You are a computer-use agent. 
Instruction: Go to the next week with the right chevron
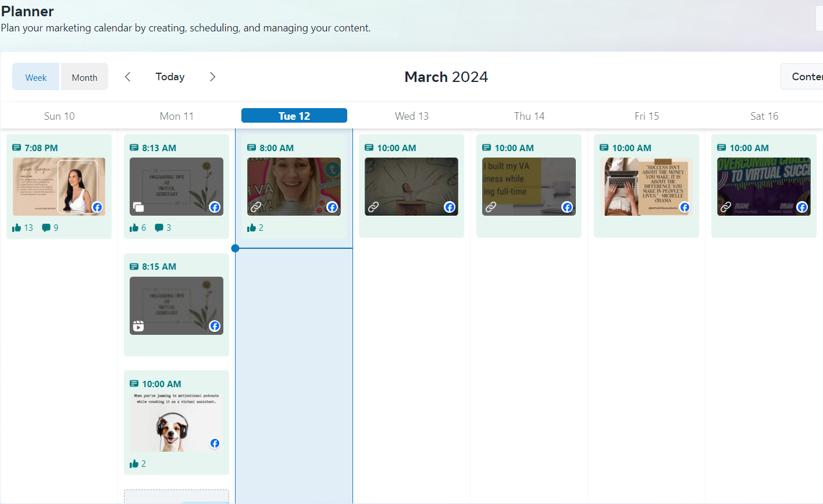point(212,77)
